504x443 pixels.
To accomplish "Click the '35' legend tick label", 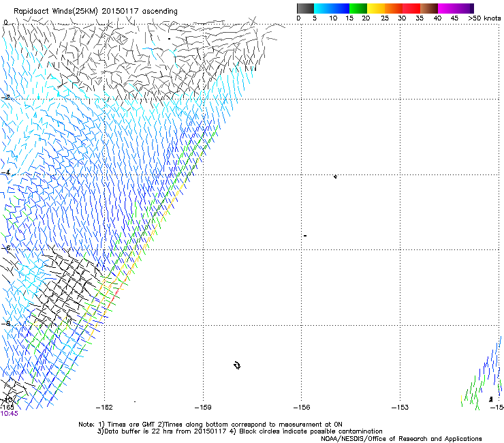I will (420, 18).
